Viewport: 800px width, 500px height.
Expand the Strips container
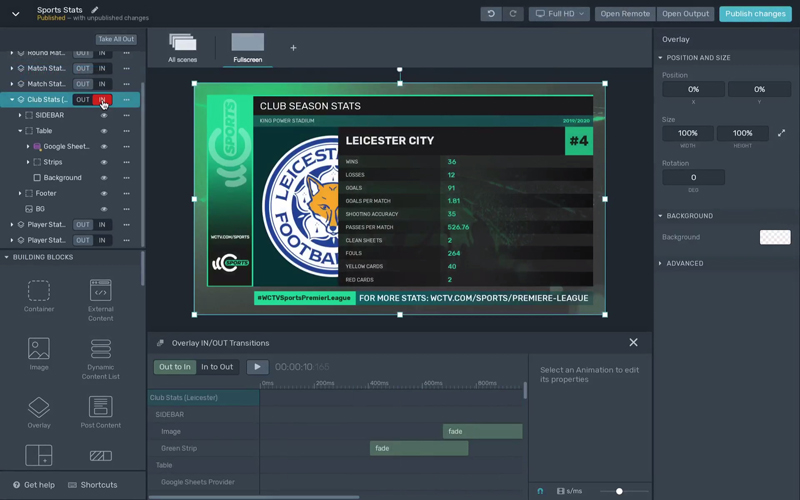28,162
